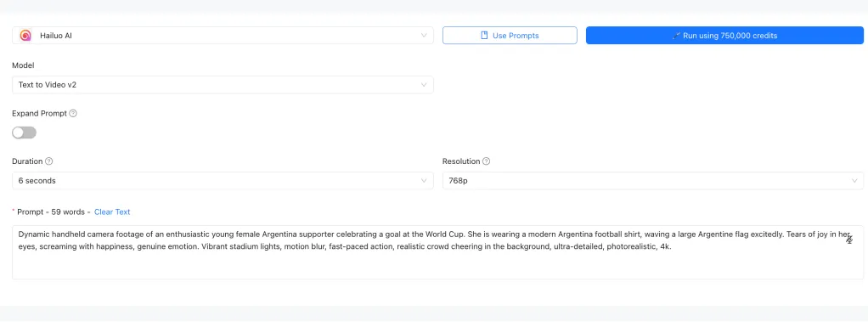
Task: Click the 'Expand Prompt' label text
Action: coord(39,114)
